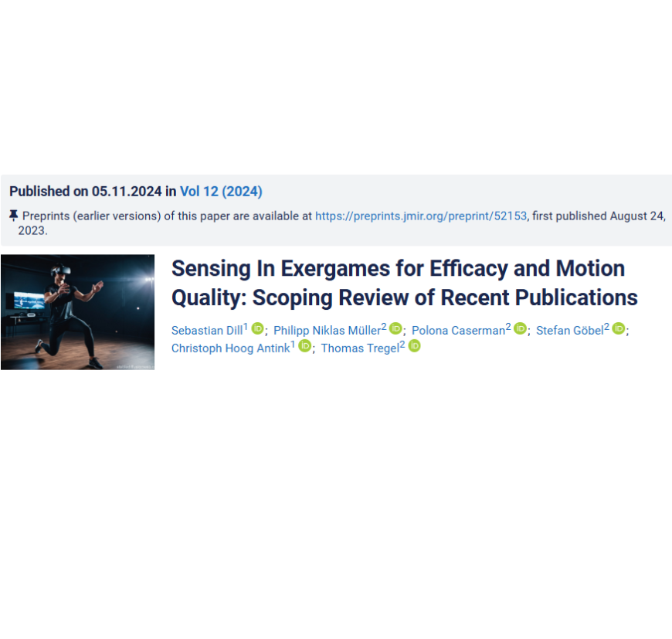Open the VR exergame article thumbnail
Viewport: 672px width, 639px height.
coord(77,312)
